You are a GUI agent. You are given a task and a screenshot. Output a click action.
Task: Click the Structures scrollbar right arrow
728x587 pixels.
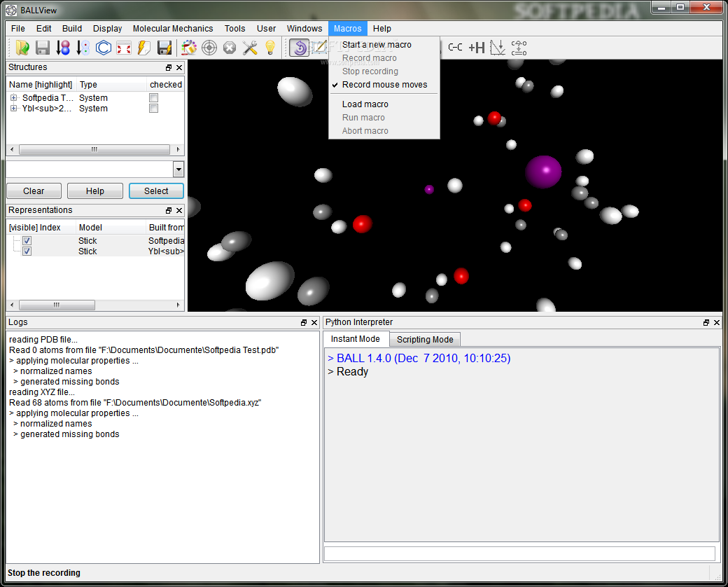coord(178,150)
